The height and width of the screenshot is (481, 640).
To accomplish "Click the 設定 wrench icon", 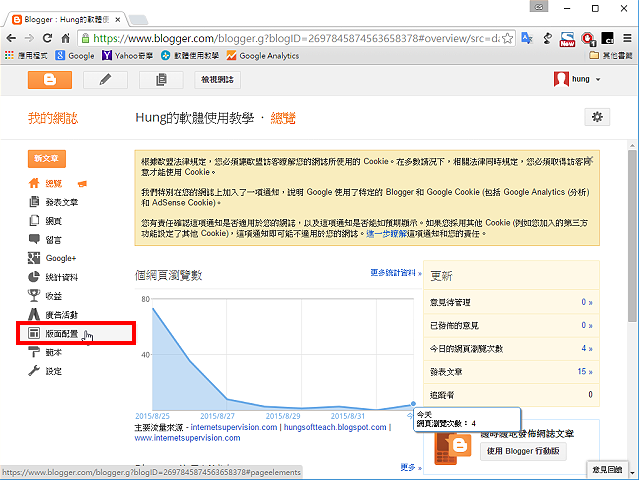I will (x=34, y=371).
